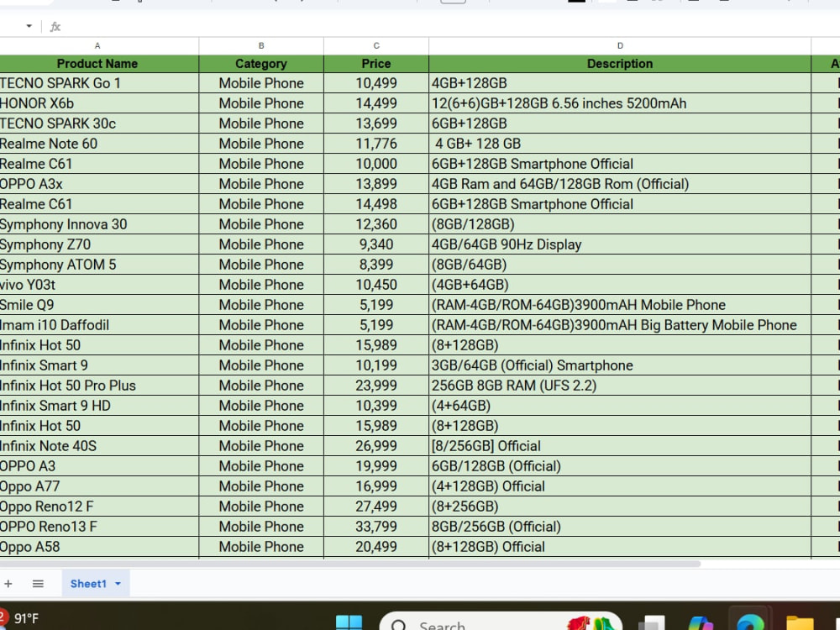Select the Oppo Reno12 F cell
The width and height of the screenshot is (840, 630).
pos(99,507)
